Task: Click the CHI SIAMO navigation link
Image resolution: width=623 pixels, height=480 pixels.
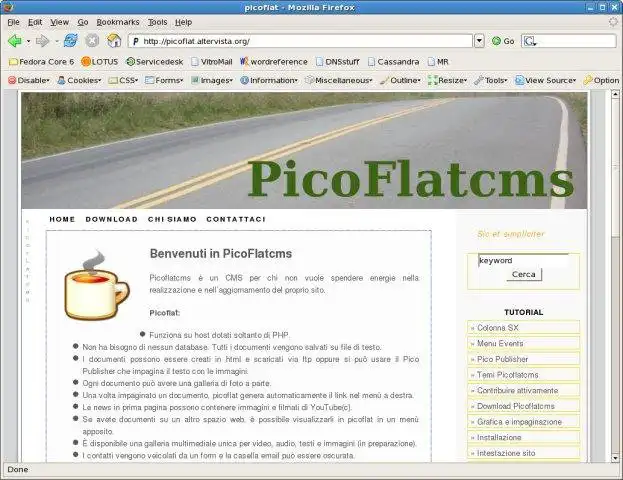Action: pyautogui.click(x=172, y=219)
